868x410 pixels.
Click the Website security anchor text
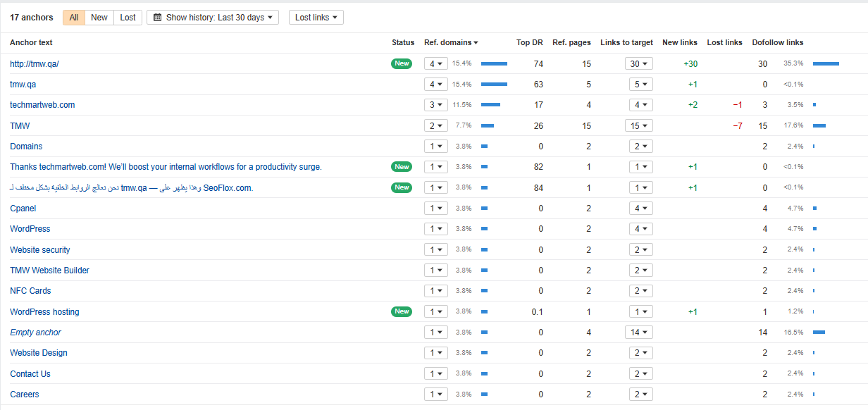click(x=40, y=250)
